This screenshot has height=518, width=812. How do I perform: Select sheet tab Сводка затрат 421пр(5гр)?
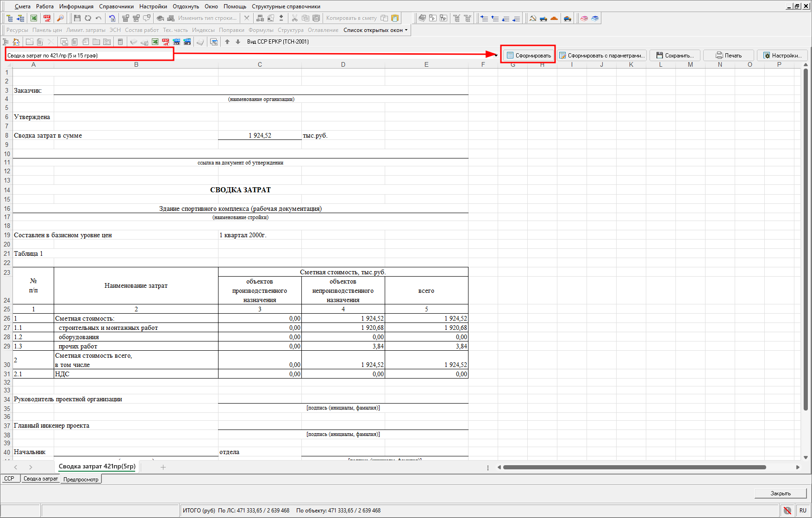point(97,467)
